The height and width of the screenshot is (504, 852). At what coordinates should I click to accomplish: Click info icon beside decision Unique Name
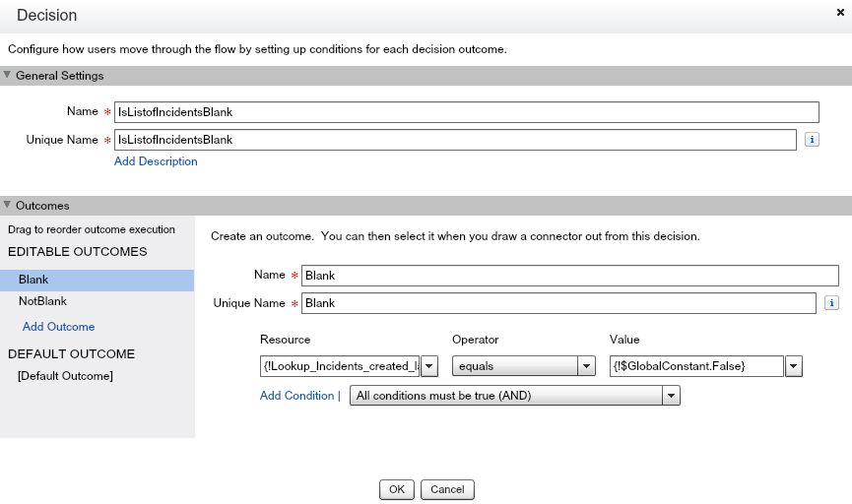813,140
